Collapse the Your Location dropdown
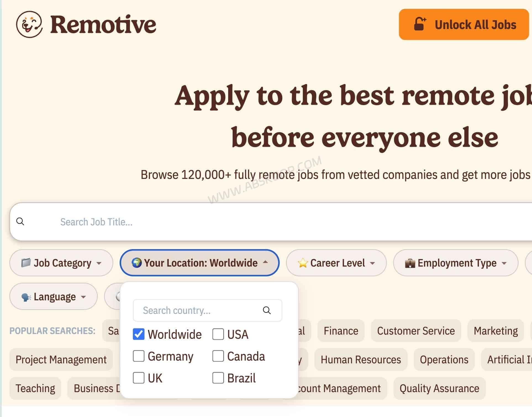 coord(199,263)
